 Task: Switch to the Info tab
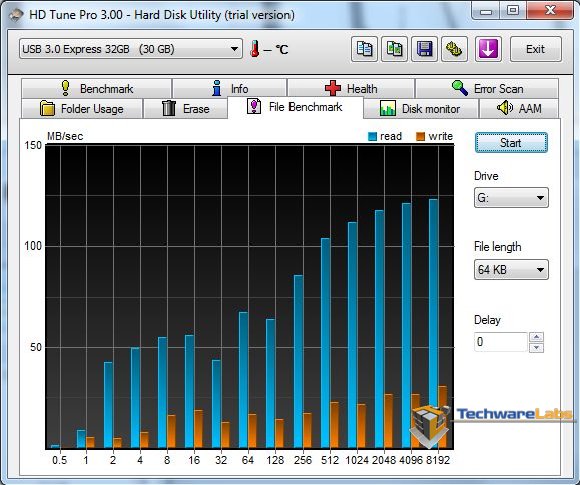point(229,89)
